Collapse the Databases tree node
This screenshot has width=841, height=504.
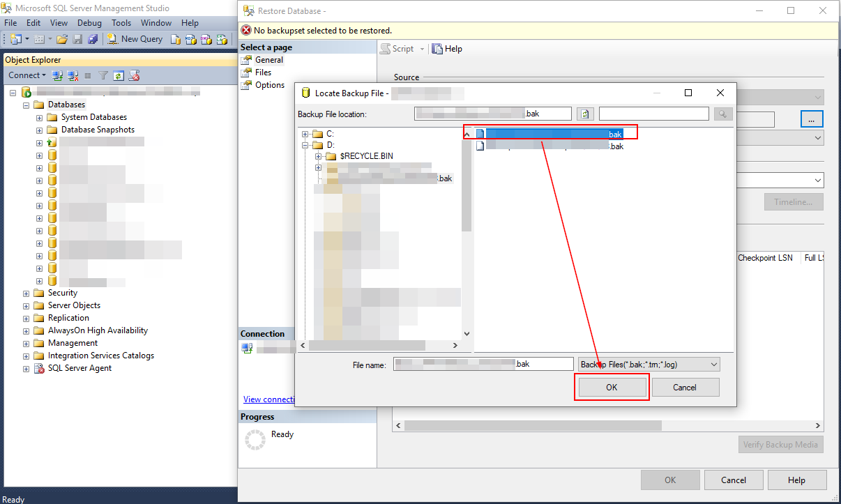[x=26, y=105]
